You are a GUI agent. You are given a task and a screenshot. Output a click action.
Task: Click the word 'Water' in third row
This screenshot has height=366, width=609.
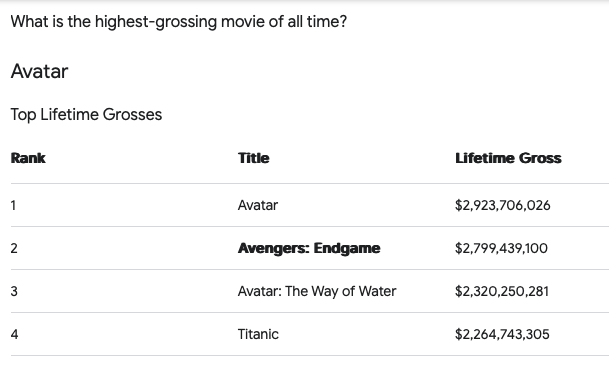click(377, 291)
